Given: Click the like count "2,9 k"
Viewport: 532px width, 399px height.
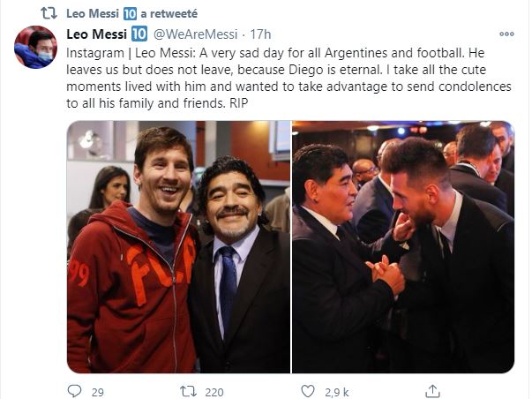Looking at the screenshot, I should [x=336, y=390].
